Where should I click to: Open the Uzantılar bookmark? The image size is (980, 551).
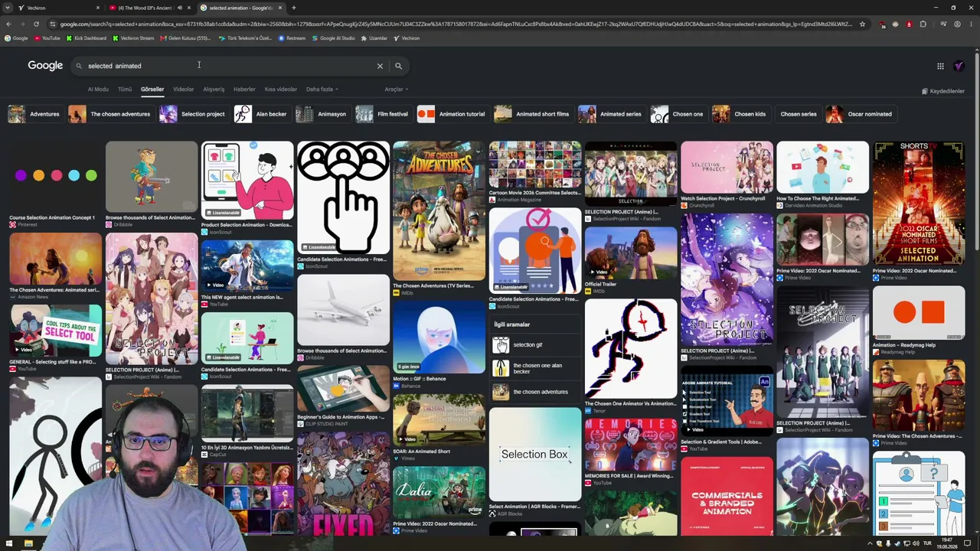(x=374, y=37)
